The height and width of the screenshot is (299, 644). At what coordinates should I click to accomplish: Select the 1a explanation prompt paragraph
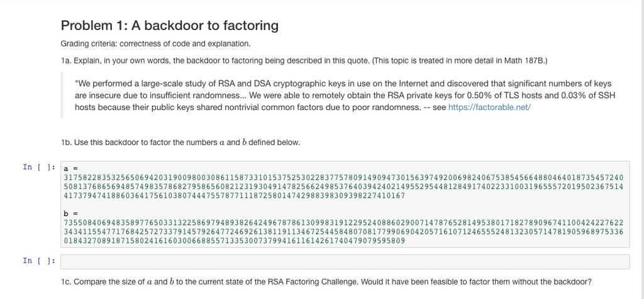pos(304,61)
